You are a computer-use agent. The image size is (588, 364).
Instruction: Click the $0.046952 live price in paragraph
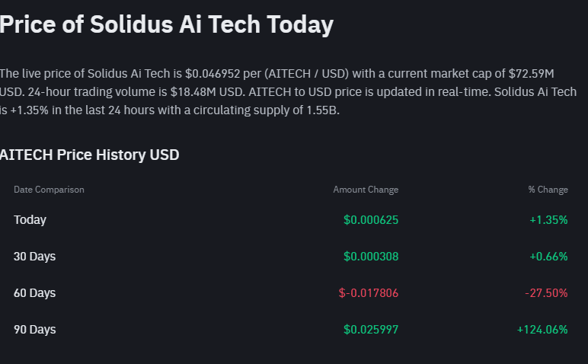click(x=213, y=73)
